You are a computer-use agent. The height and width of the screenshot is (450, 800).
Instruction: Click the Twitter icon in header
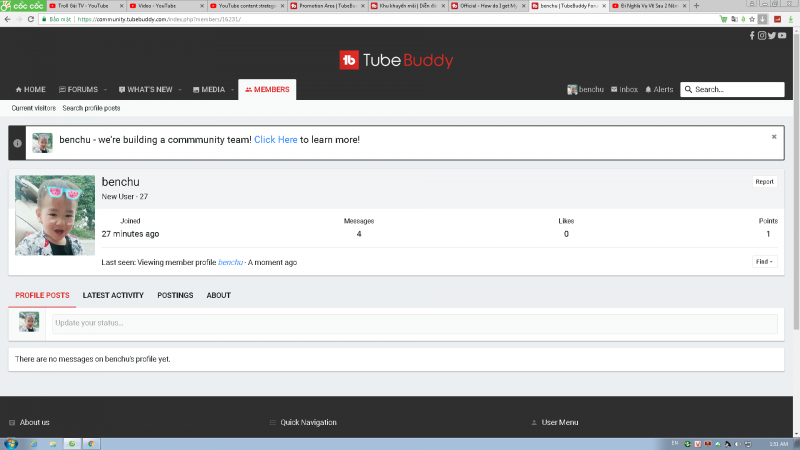pyautogui.click(x=771, y=35)
